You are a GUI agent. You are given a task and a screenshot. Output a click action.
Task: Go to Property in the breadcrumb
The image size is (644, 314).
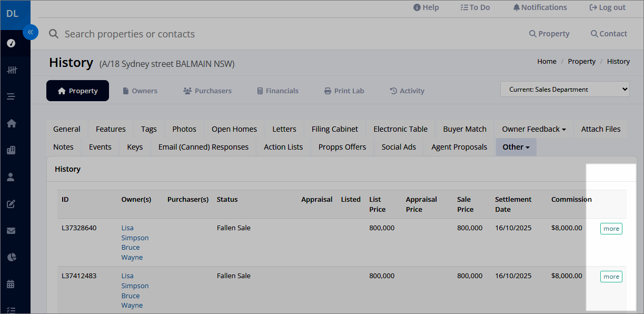click(581, 62)
